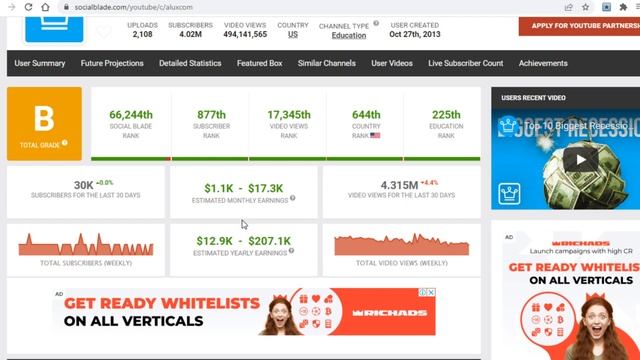The height and width of the screenshot is (360, 640).
Task: Click Get Ready Whitelists banner ad
Action: [244, 312]
